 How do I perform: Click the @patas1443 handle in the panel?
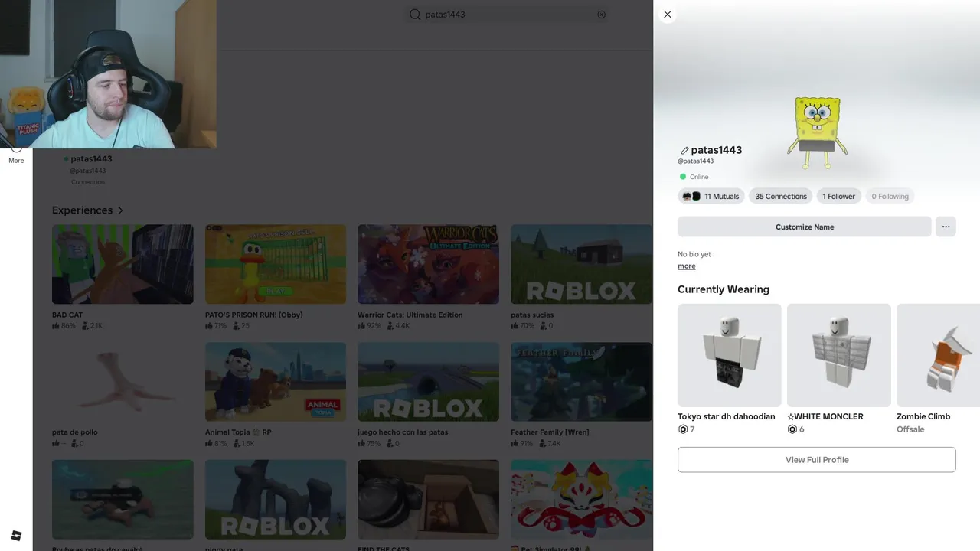click(x=695, y=161)
